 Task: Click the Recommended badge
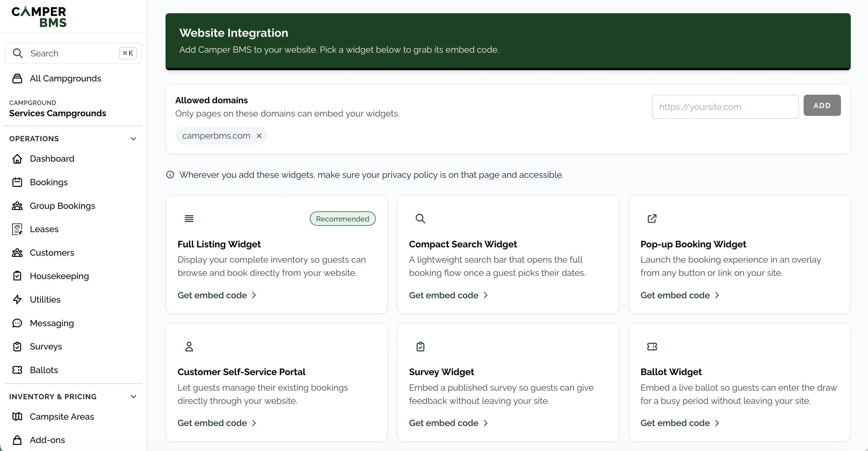342,219
